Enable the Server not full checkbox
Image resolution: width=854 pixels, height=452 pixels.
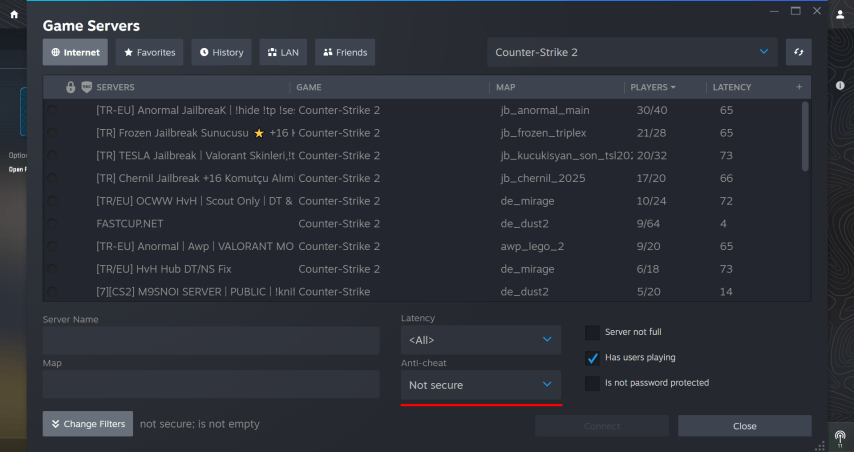click(x=592, y=332)
